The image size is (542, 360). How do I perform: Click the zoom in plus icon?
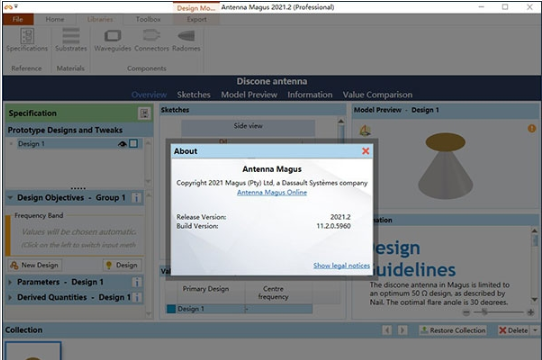[531, 313]
